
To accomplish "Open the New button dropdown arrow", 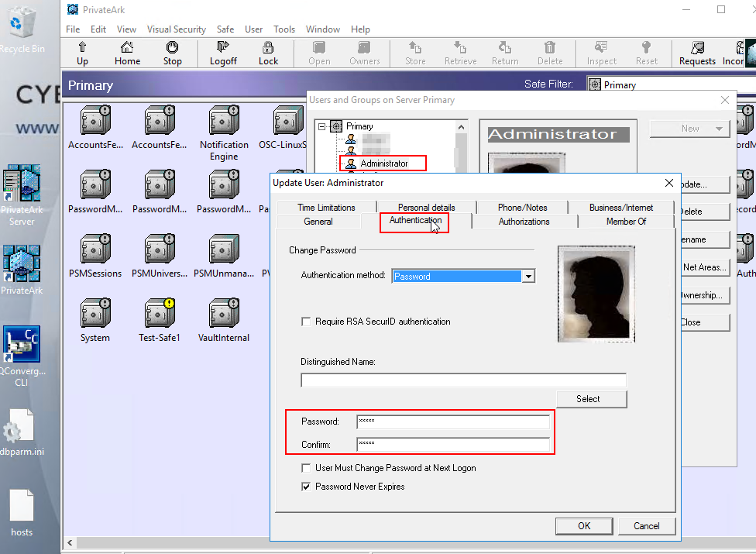I will [719, 129].
